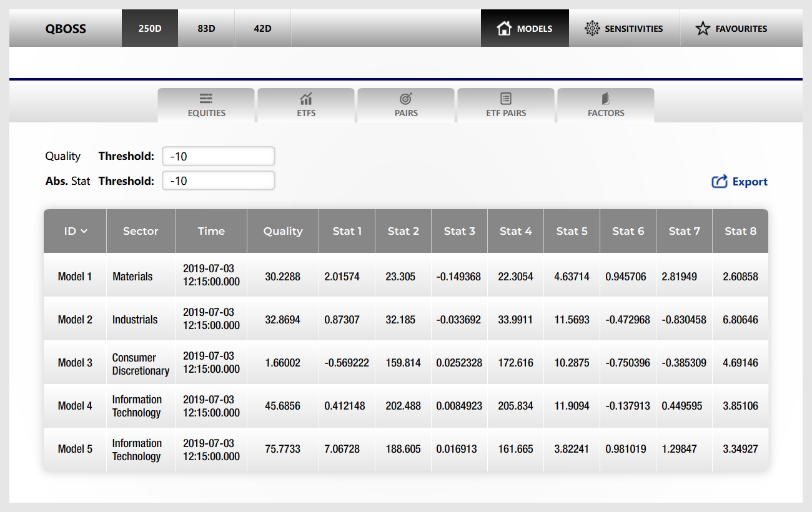
Task: Click the Sensitivities gear-dots icon
Action: pos(592,28)
